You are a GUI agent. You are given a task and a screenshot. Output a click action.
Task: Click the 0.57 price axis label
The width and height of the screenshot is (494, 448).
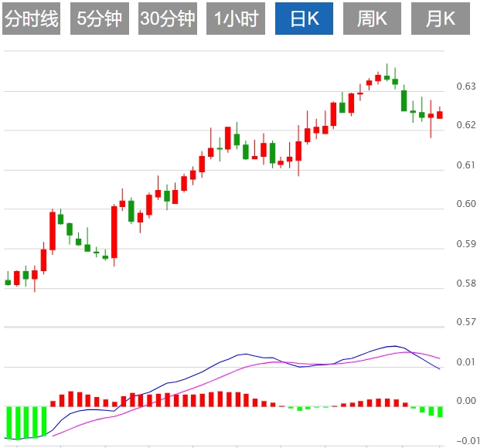coord(465,322)
